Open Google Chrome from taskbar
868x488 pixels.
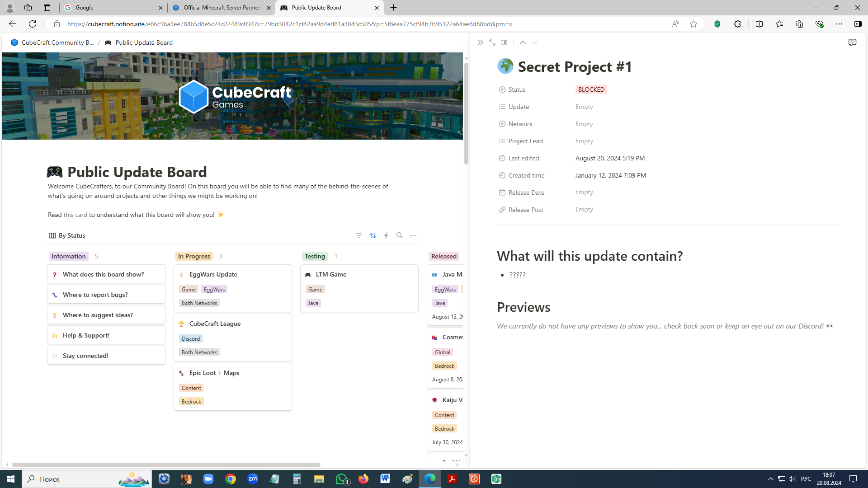tap(231, 479)
